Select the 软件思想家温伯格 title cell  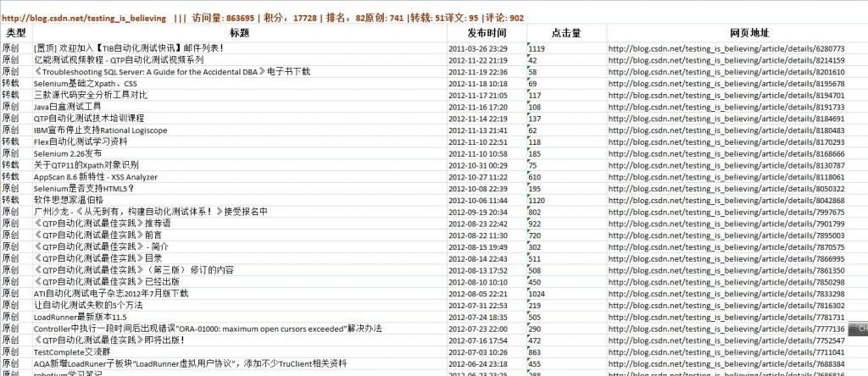click(x=240, y=200)
